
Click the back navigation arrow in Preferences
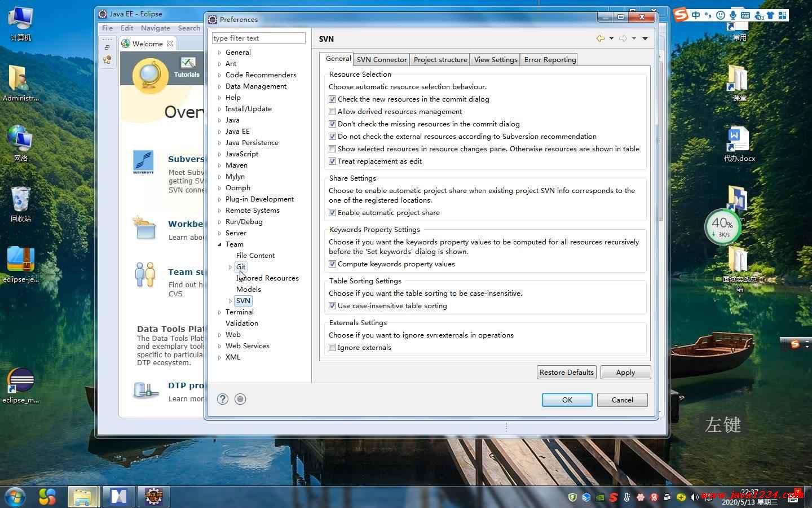601,38
